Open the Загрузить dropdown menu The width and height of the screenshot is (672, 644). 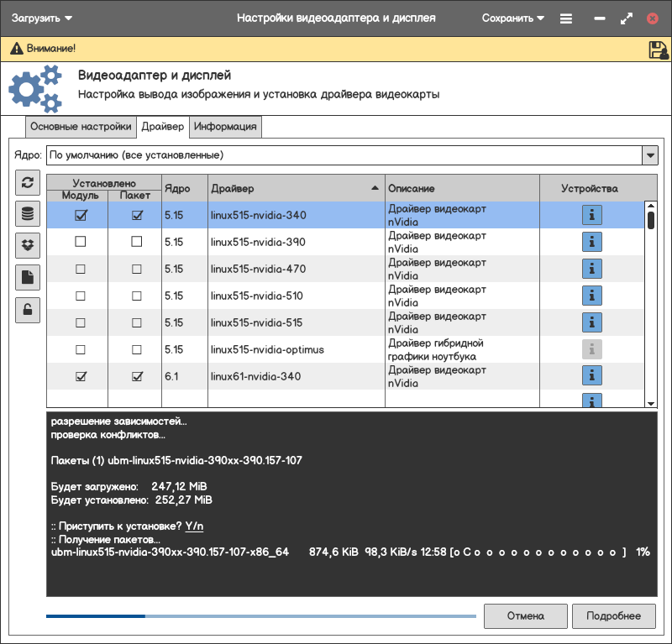[42, 18]
